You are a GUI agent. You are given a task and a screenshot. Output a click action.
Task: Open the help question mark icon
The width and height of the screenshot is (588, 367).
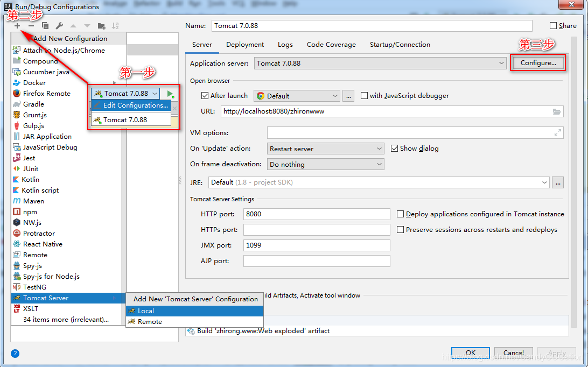click(x=15, y=354)
